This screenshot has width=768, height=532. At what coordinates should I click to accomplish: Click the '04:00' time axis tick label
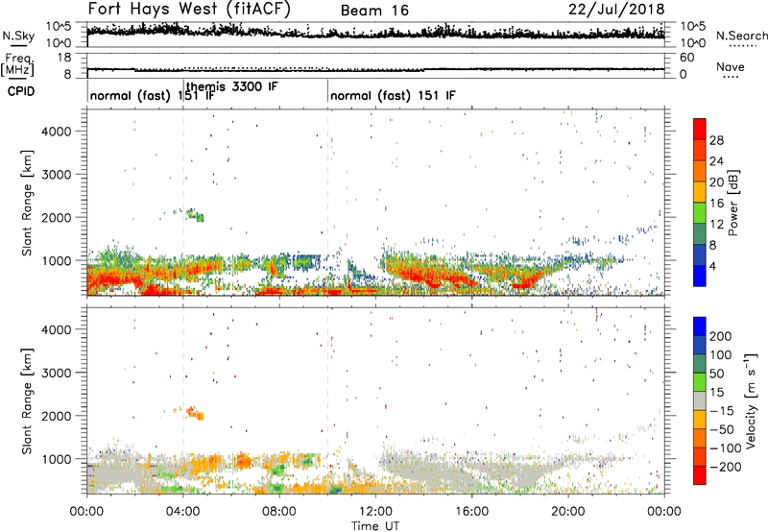[183, 512]
